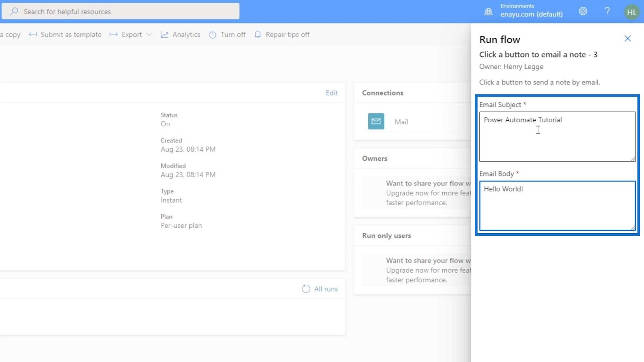Open the Settings gear

click(583, 11)
